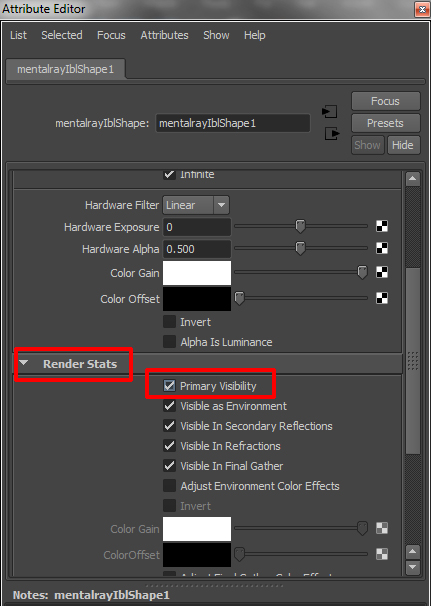Click checker map icon beside upper Color Gain
This screenshot has width=431, height=606.
[382, 272]
